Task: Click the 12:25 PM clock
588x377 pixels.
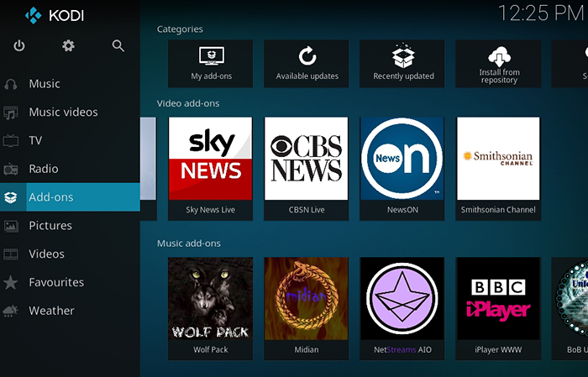Action: tap(541, 13)
